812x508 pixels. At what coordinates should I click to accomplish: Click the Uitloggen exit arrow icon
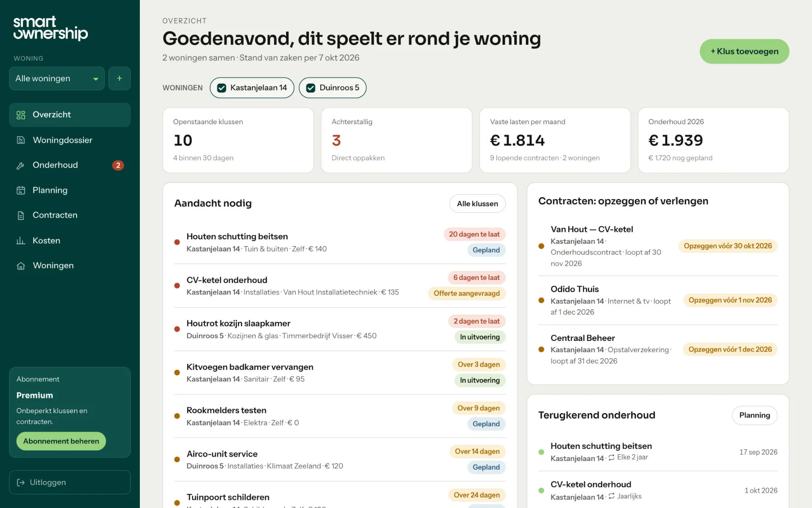[21, 482]
